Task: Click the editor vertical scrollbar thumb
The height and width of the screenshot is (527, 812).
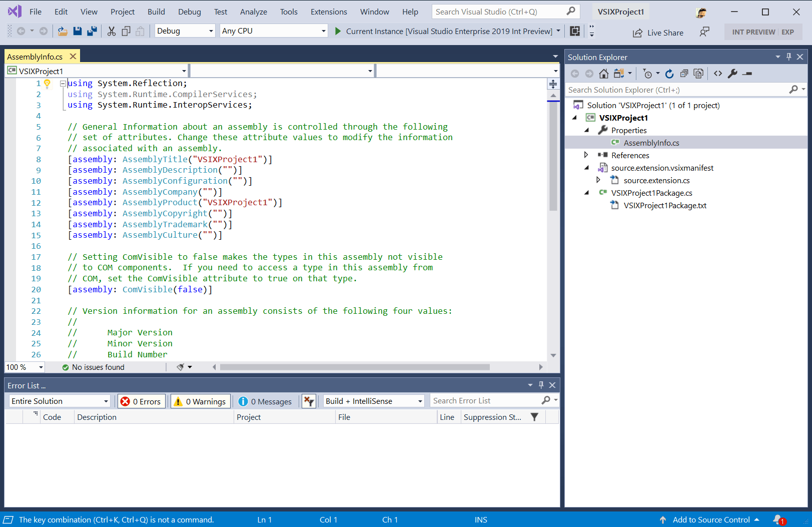Action: click(x=553, y=156)
